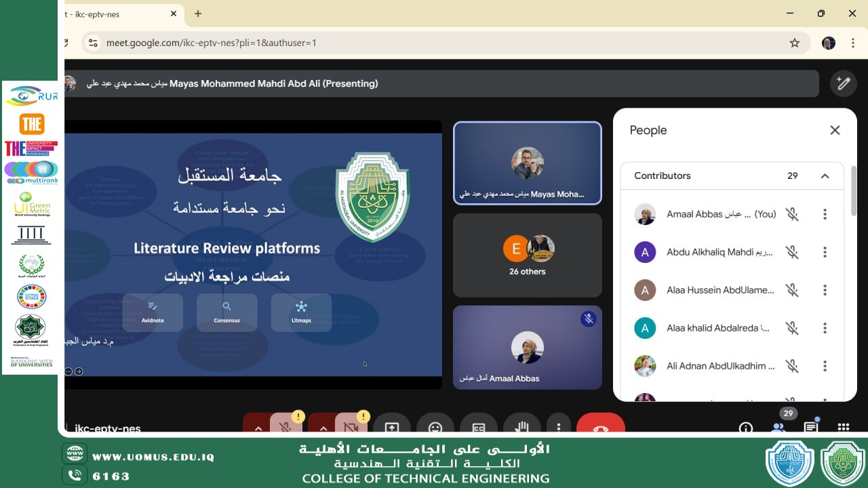Click the raise hand button
This screenshot has width=868, height=488.
(x=521, y=426)
